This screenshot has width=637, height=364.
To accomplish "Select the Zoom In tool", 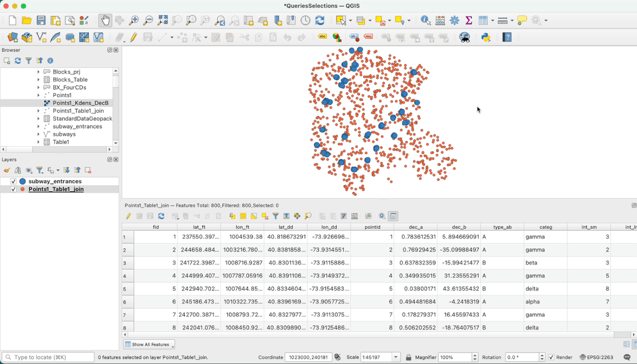I will 134,20.
